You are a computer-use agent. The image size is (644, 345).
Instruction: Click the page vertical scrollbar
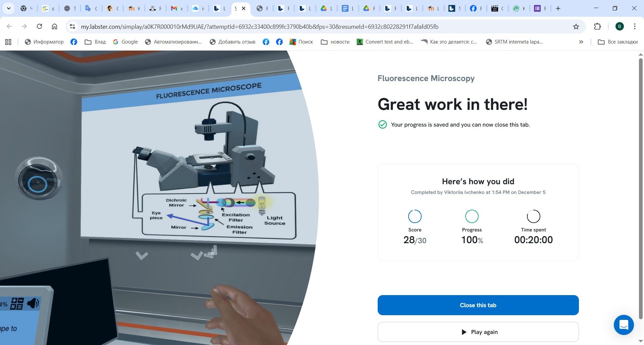tap(641, 188)
